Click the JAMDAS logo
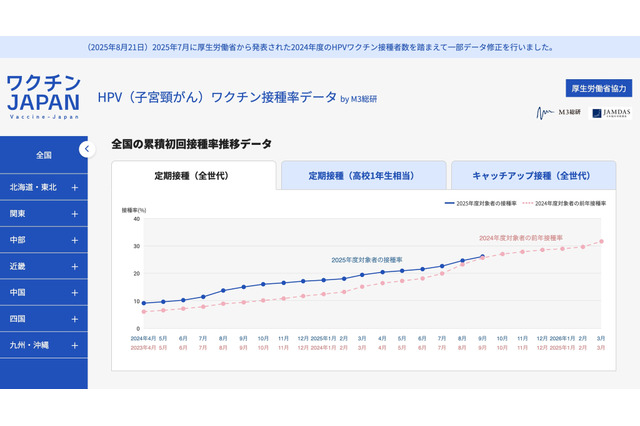This screenshot has height=426, width=640. [x=611, y=114]
